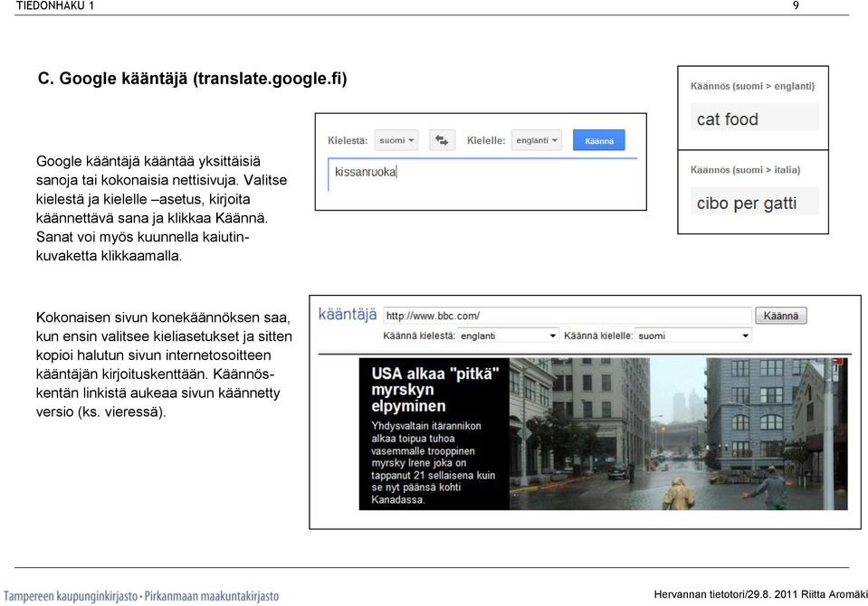Click the flooded street news photo
Image resolution: width=868 pixels, height=606 pixels.
[x=678, y=434]
